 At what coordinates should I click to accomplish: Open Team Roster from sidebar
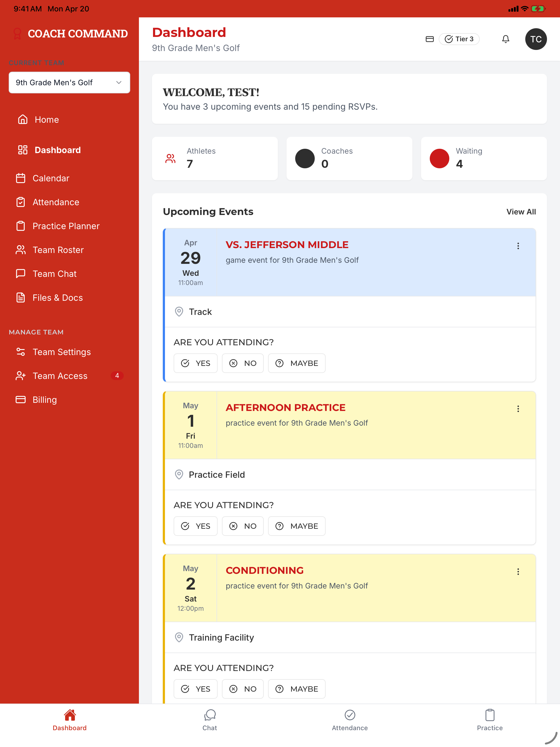point(58,250)
